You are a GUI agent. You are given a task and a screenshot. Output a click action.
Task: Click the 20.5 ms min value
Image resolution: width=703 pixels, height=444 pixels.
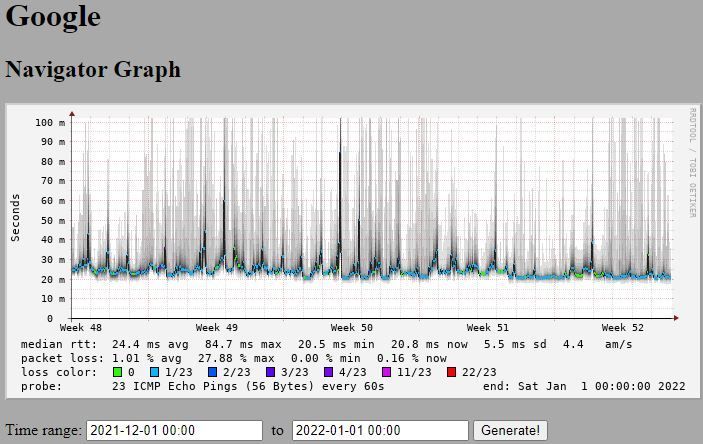pyautogui.click(x=336, y=344)
